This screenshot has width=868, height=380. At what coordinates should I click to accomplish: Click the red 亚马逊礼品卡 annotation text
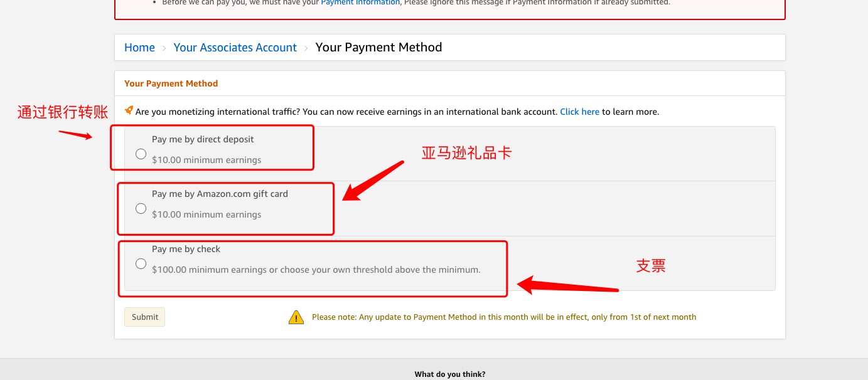(466, 152)
